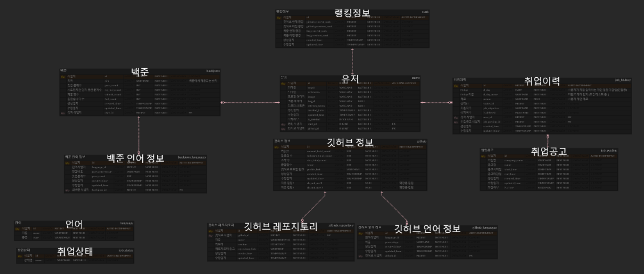This screenshot has width=644, height=274.
Task: Select the job_history table header
Action: click(542, 80)
